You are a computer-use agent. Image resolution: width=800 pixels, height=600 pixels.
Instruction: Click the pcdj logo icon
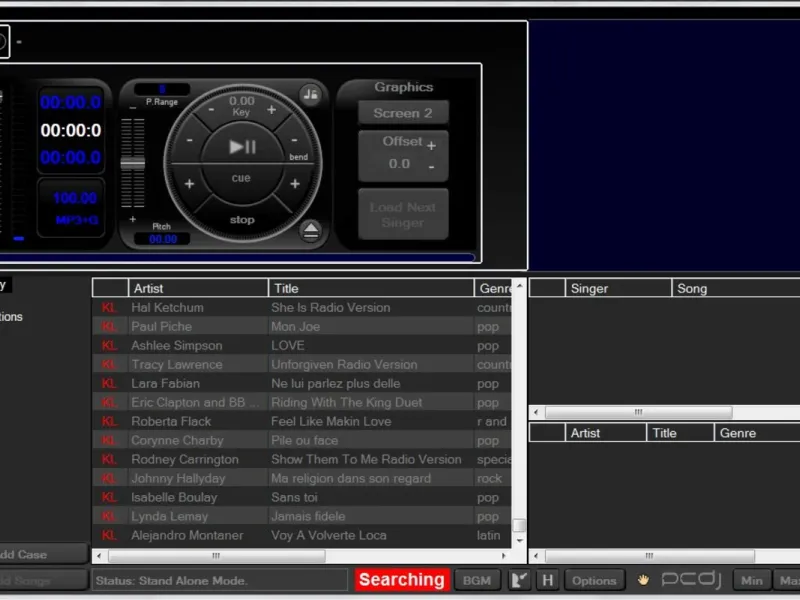pos(691,579)
